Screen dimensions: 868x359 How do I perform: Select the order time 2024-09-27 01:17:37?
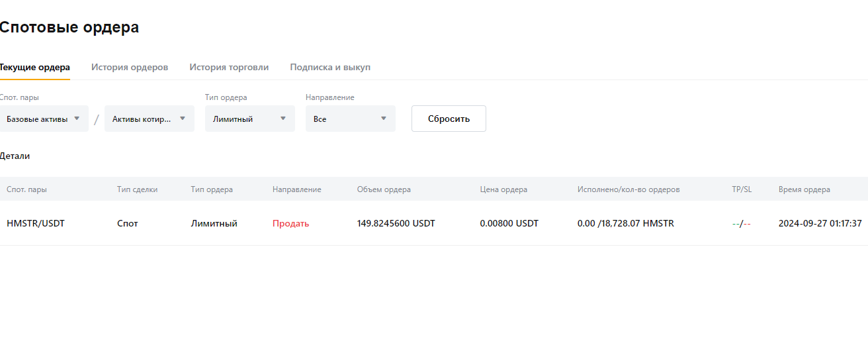(x=820, y=223)
